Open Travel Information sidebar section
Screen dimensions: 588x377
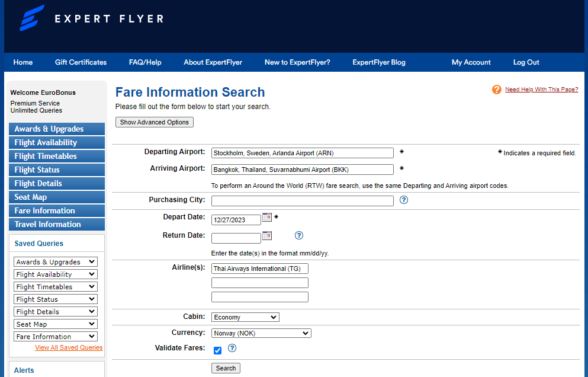57,224
